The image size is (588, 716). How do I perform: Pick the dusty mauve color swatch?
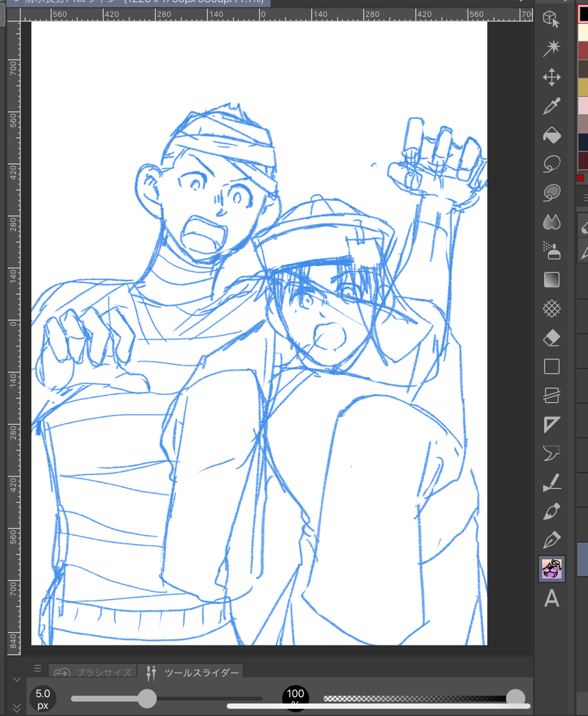pyautogui.click(x=583, y=123)
